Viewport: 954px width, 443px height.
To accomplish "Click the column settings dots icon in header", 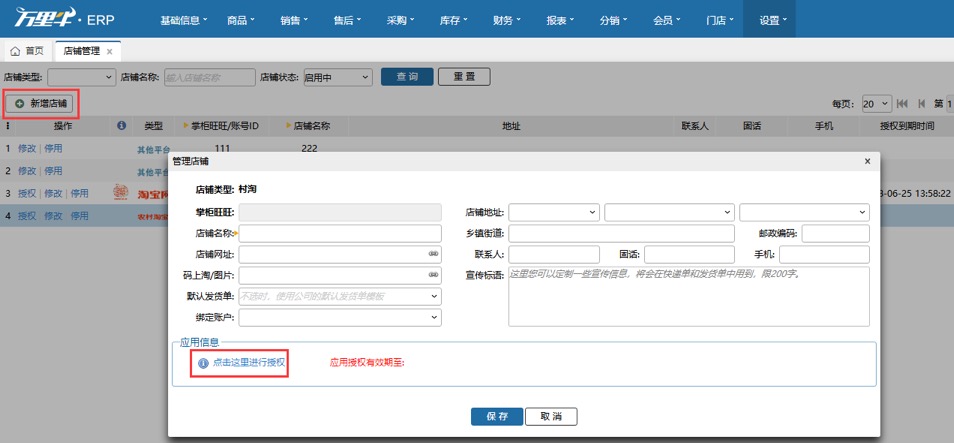I will pos(8,126).
